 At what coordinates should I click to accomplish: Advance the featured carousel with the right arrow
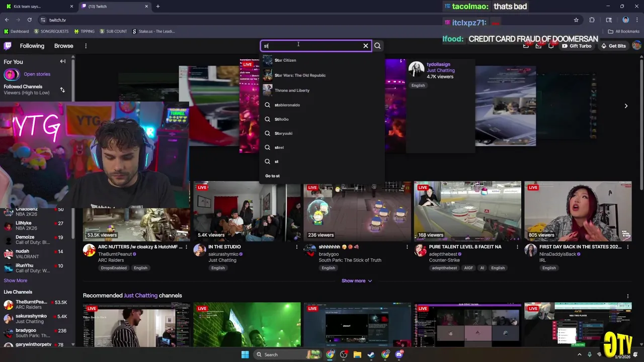pyautogui.click(x=626, y=106)
